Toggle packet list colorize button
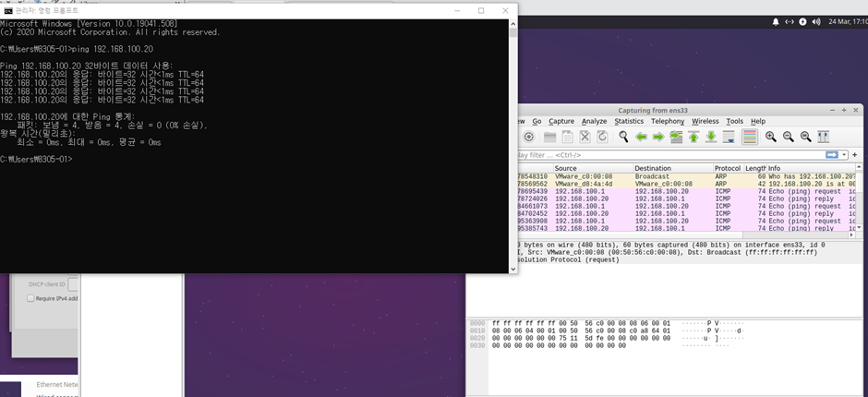The width and height of the screenshot is (868, 397). point(750,137)
